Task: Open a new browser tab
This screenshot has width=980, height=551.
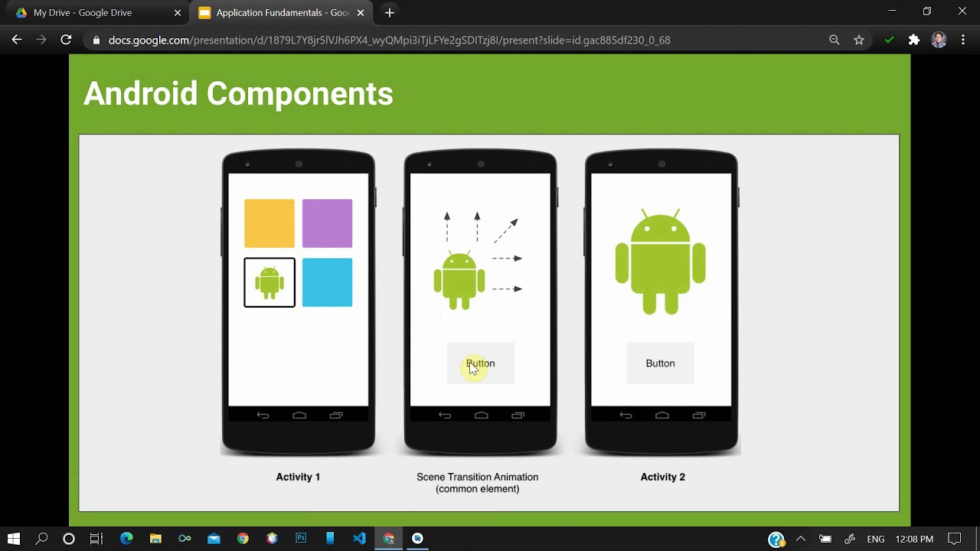Action: (x=389, y=12)
